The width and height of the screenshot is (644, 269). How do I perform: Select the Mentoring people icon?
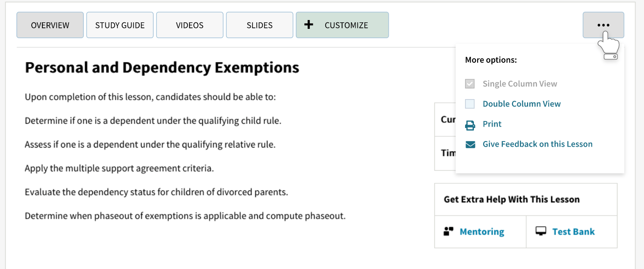point(449,231)
